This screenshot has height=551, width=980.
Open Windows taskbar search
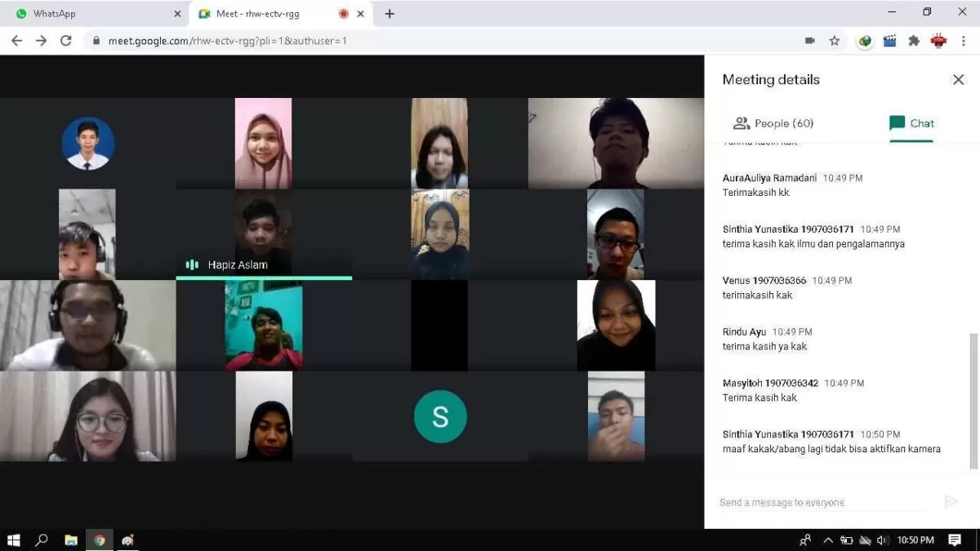coord(42,540)
